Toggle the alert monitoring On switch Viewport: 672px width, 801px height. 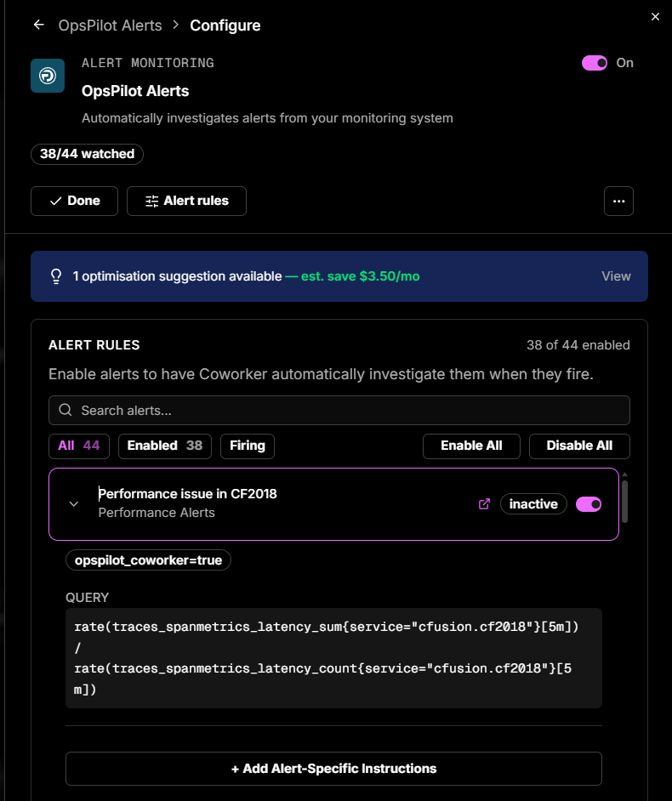595,63
